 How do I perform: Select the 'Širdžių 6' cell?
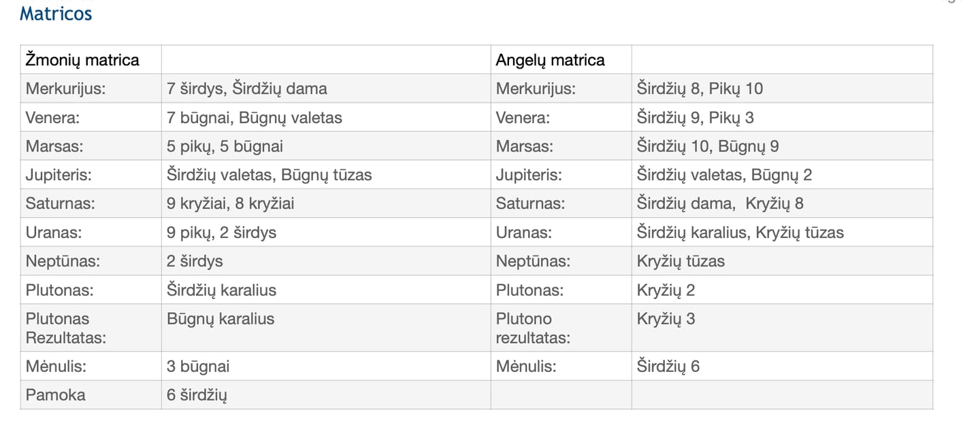tap(668, 366)
